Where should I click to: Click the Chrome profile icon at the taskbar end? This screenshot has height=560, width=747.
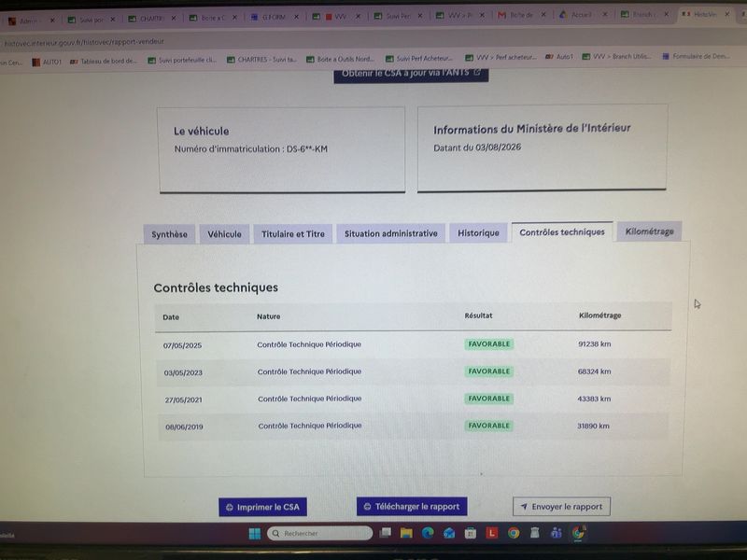578,532
